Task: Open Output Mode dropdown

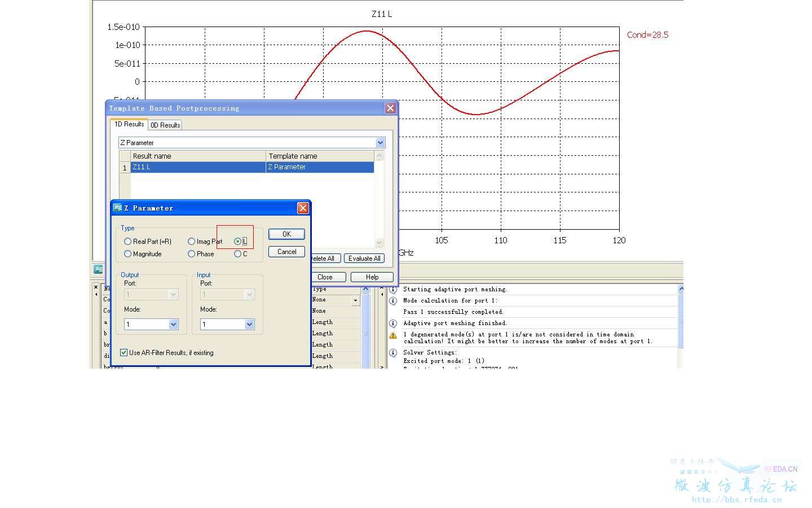Action: point(173,325)
